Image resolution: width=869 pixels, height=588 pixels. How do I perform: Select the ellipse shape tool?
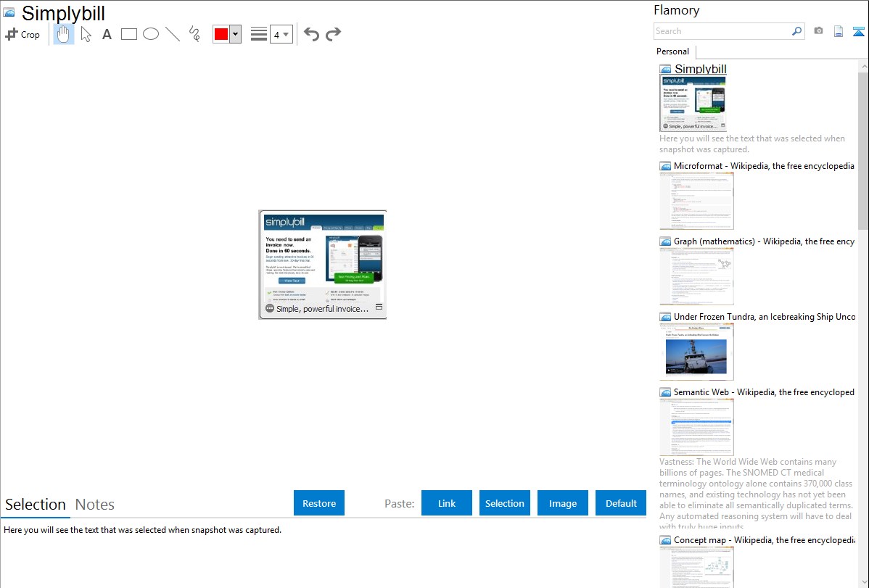[151, 34]
